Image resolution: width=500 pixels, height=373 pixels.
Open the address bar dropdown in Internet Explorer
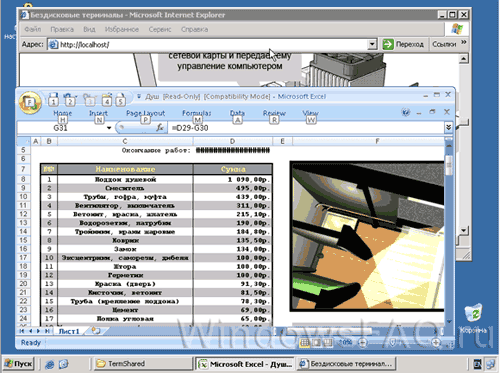[372, 44]
